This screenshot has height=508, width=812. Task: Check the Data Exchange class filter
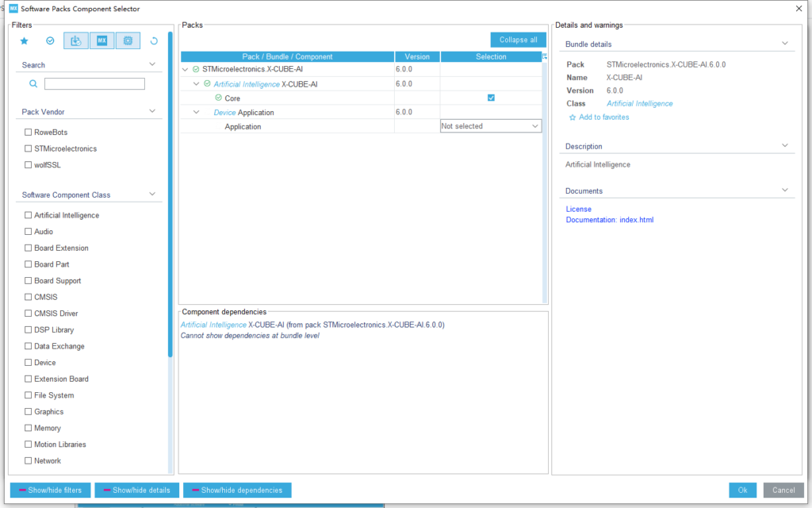point(28,346)
